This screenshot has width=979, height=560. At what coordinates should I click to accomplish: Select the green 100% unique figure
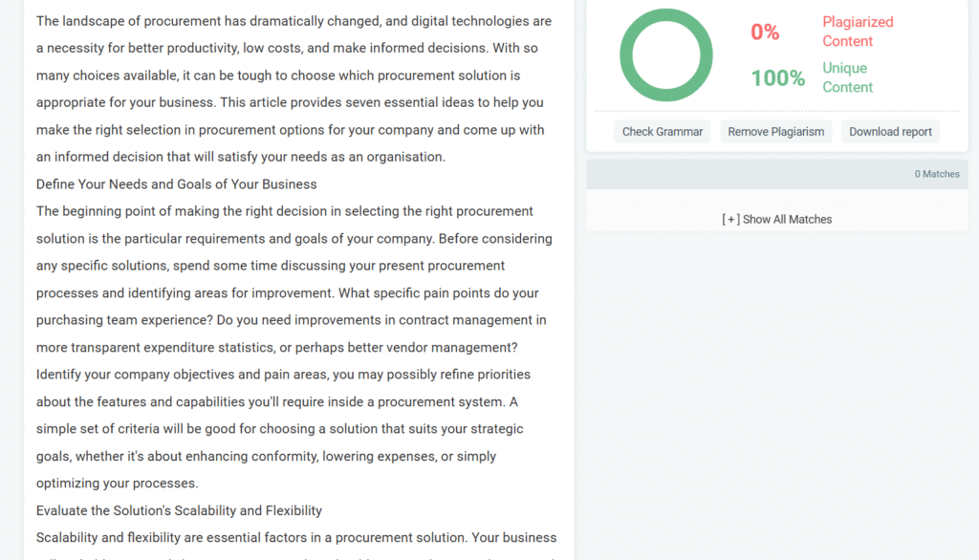coord(777,78)
